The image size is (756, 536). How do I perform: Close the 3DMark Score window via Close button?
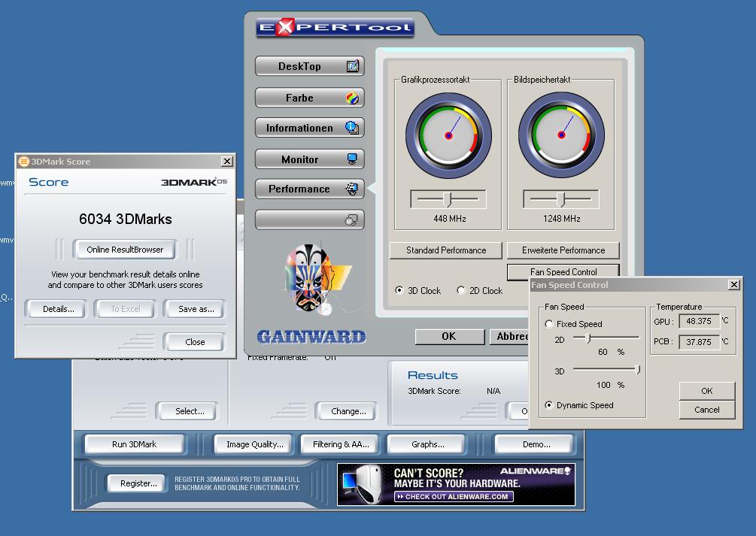click(x=194, y=342)
